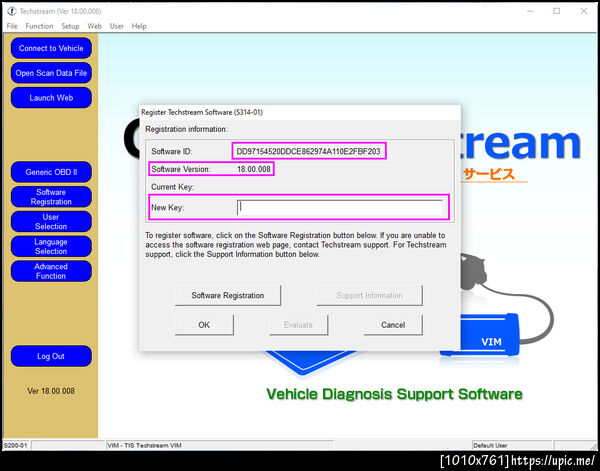600x471 pixels.
Task: Click the sidebar Software Registration button
Action: point(51,197)
